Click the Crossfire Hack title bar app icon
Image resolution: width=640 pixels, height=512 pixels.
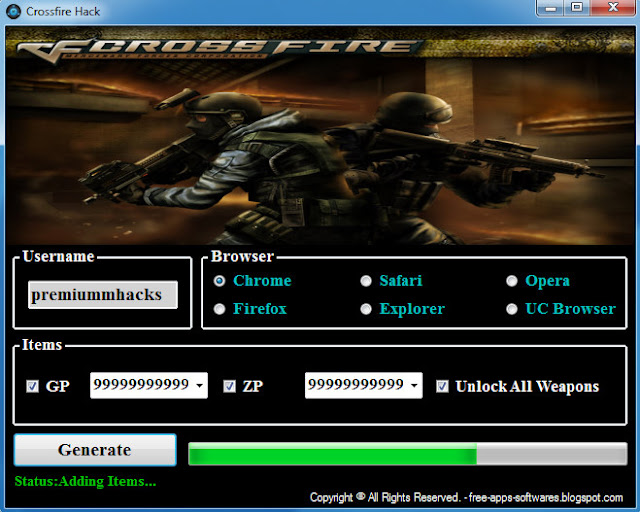tap(13, 11)
